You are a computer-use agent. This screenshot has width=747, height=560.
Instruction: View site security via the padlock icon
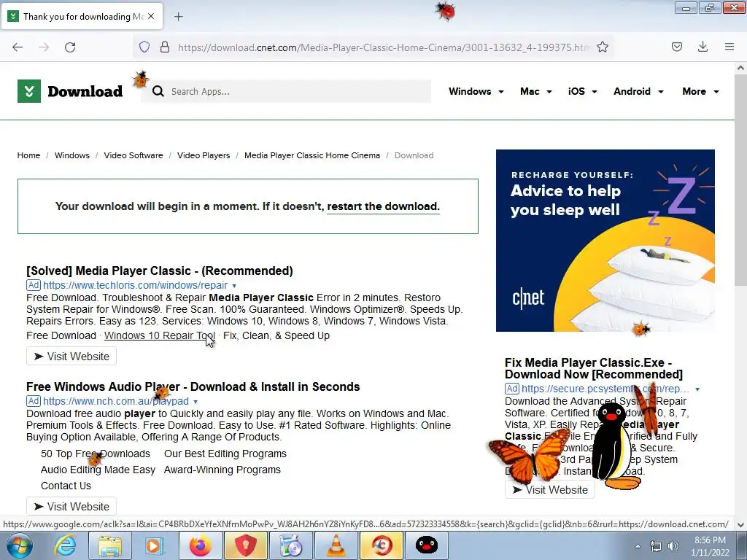coord(165,47)
